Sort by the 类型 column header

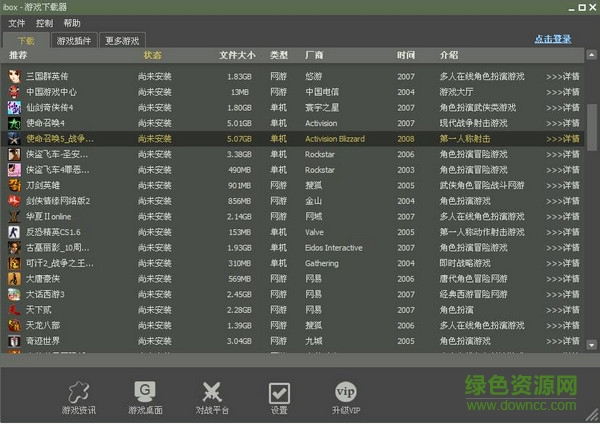[x=279, y=55]
